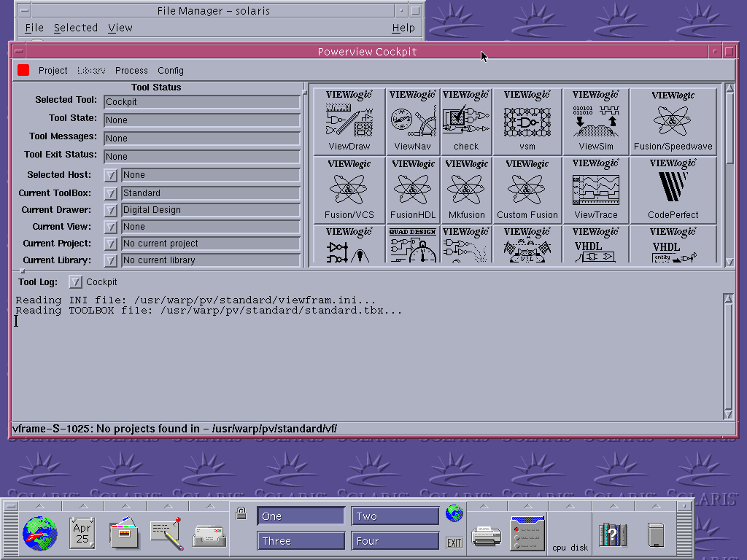Image resolution: width=747 pixels, height=560 pixels.
Task: Select the Fusion/Speedwave icon
Action: click(673, 121)
